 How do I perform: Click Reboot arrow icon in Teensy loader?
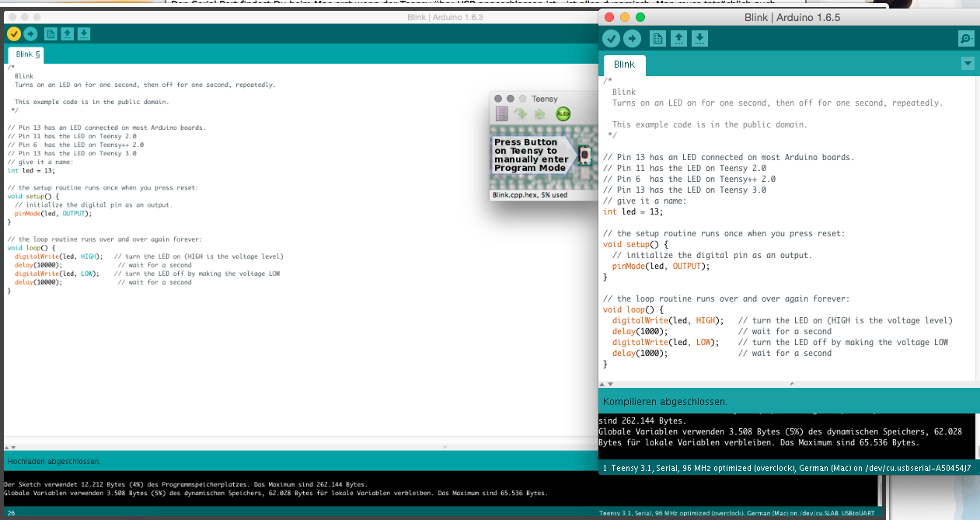pyautogui.click(x=540, y=113)
